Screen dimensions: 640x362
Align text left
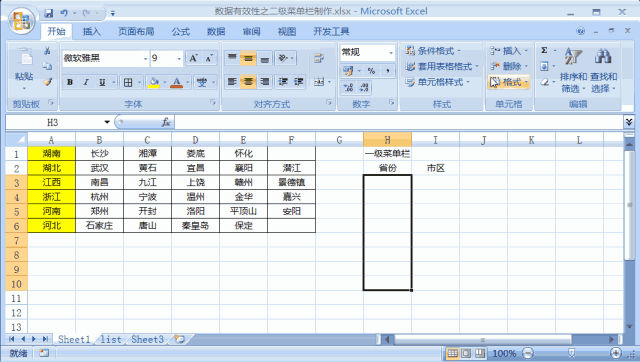(x=232, y=82)
